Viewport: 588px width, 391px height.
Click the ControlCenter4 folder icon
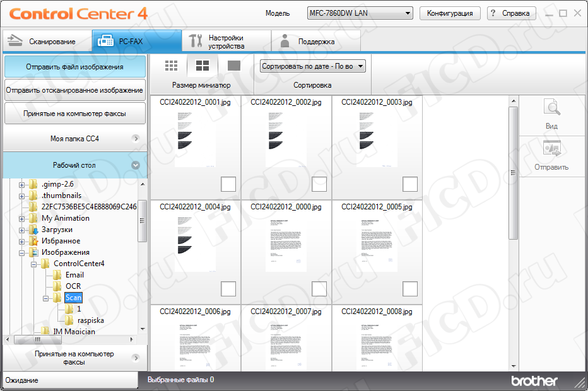point(45,264)
